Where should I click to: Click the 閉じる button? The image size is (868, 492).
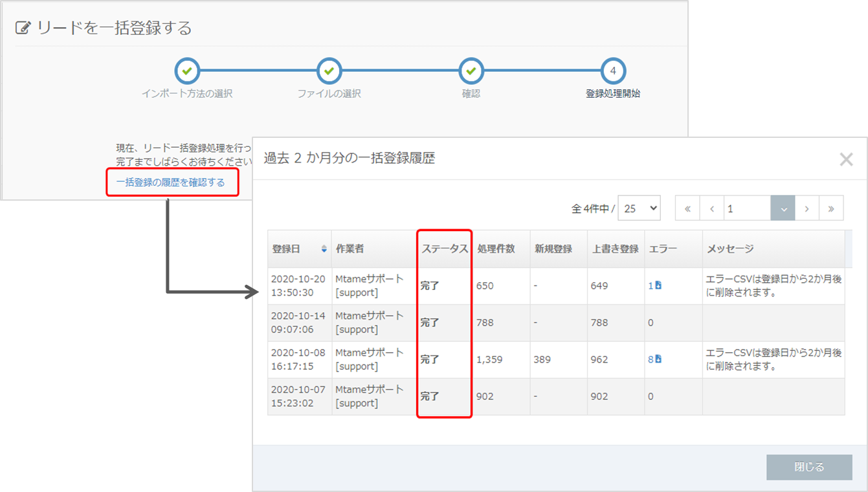point(809,467)
